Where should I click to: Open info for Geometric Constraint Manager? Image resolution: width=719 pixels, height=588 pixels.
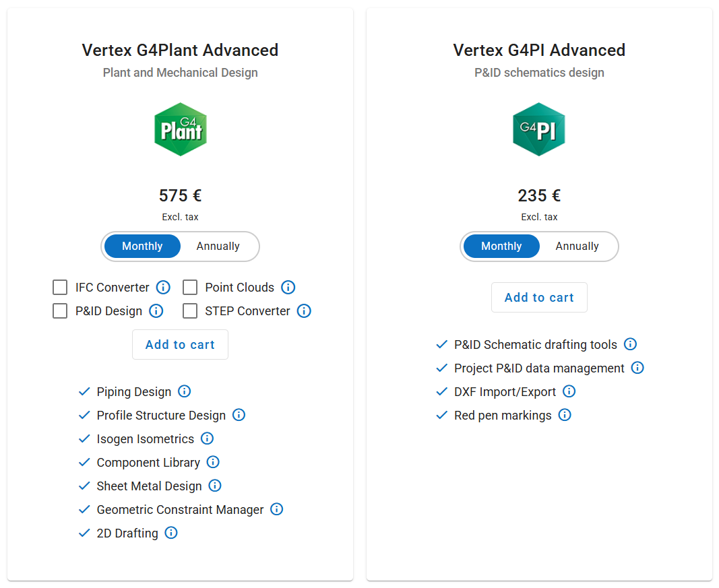coord(276,509)
